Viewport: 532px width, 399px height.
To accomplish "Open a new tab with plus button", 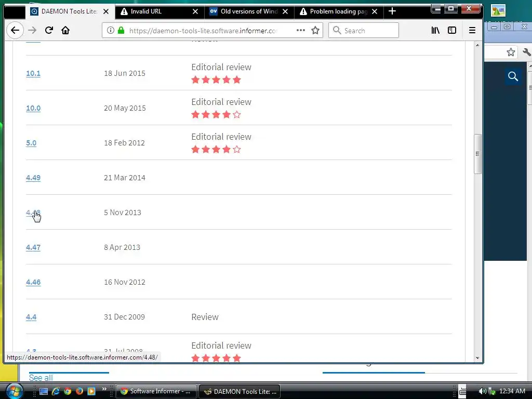I will tap(392, 11).
